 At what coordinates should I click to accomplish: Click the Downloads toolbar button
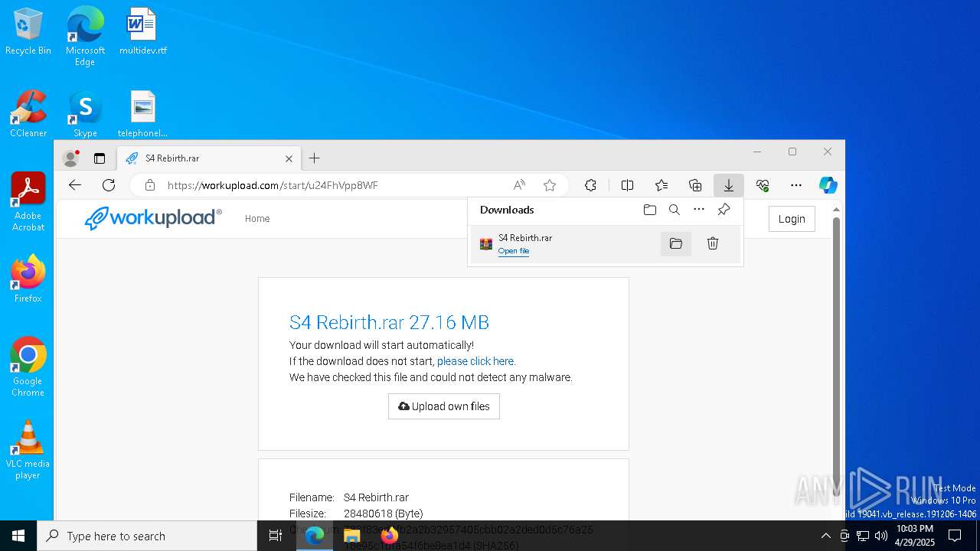coord(729,185)
